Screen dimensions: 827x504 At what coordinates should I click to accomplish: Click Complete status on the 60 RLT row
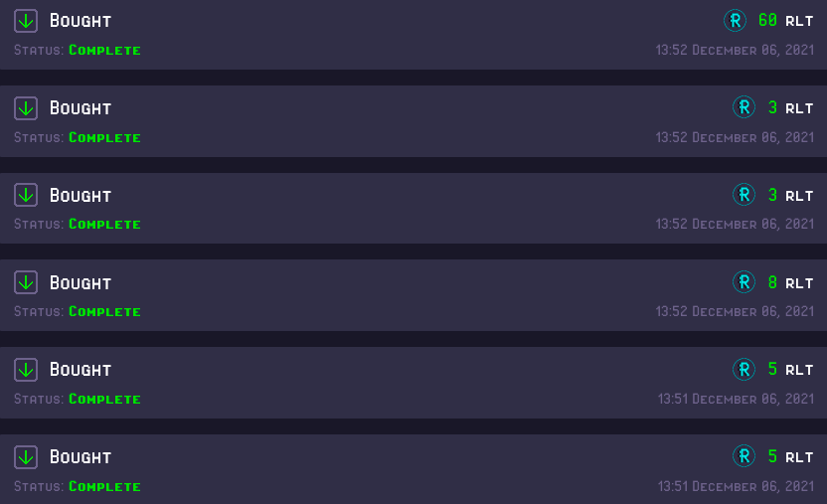click(x=104, y=50)
